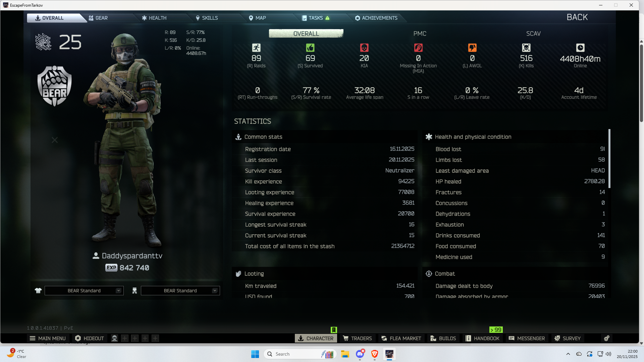The width and height of the screenshot is (644, 362).
Task: Click the upper body clothing shirt icon
Action: [38, 291]
